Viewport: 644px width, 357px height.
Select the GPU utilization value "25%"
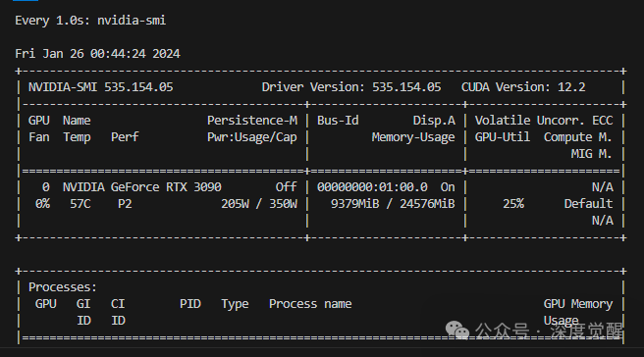point(513,204)
